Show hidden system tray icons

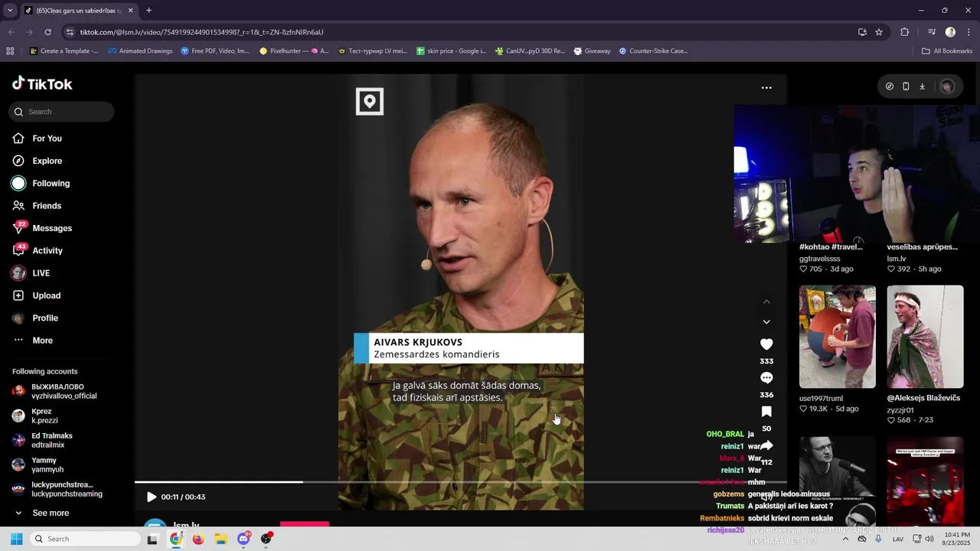pos(845,539)
